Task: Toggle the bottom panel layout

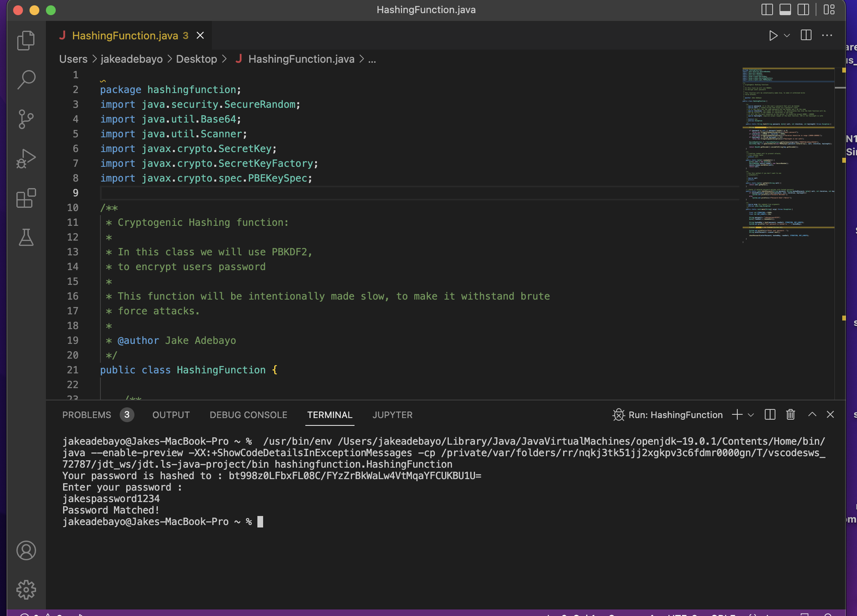Action: click(785, 9)
